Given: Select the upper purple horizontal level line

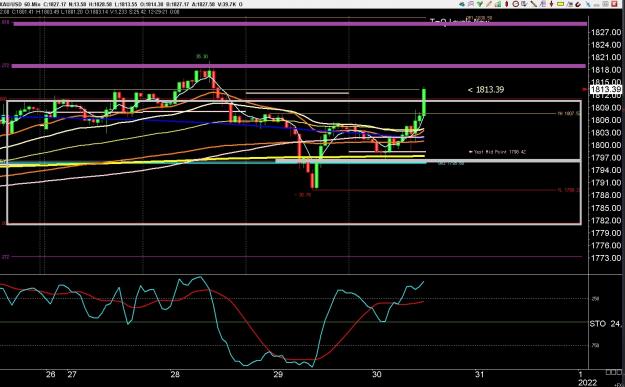Looking at the screenshot, I should pos(300,24).
